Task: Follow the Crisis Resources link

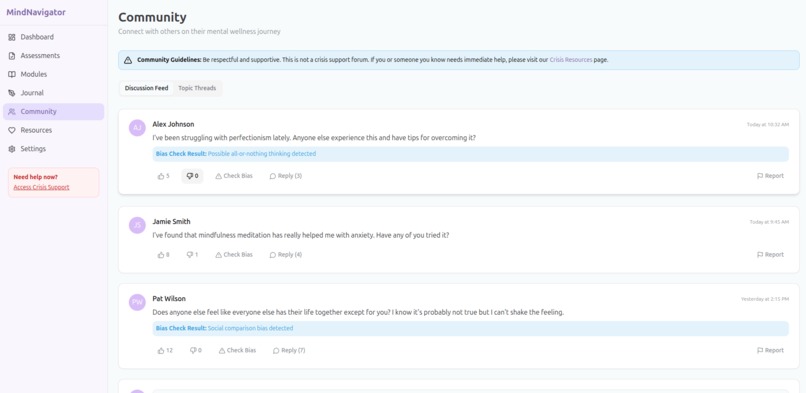Action: (571, 60)
